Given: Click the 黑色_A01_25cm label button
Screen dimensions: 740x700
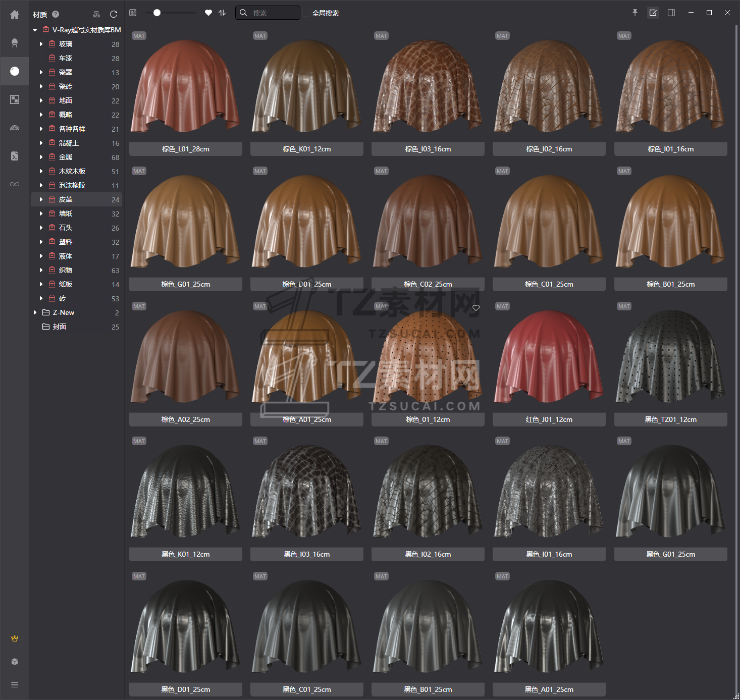Looking at the screenshot, I should 549,689.
